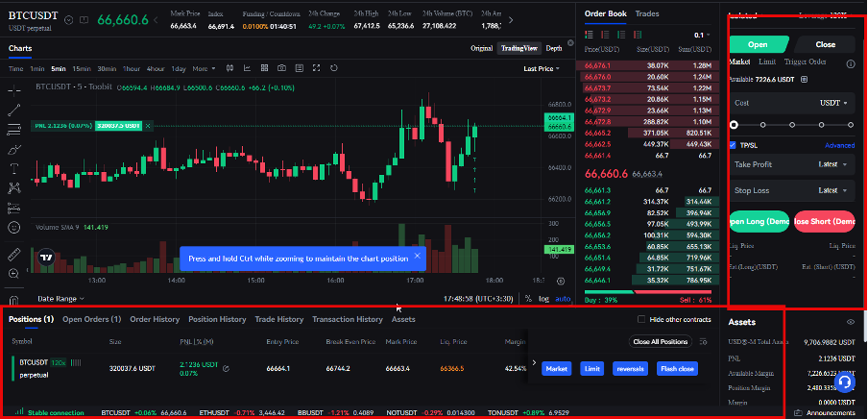868x419 pixels.
Task: Close the position line on chart
Action: click(x=148, y=126)
